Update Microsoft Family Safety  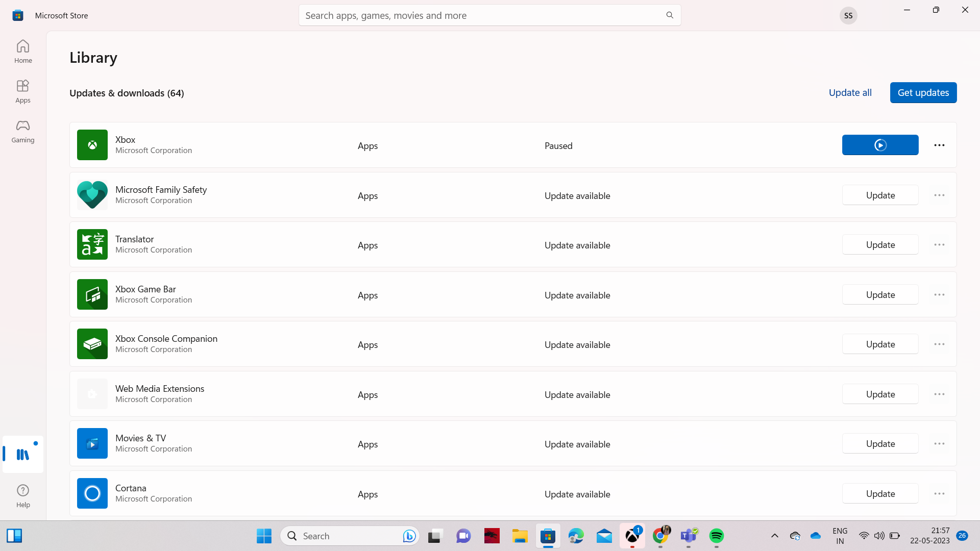pyautogui.click(x=880, y=195)
